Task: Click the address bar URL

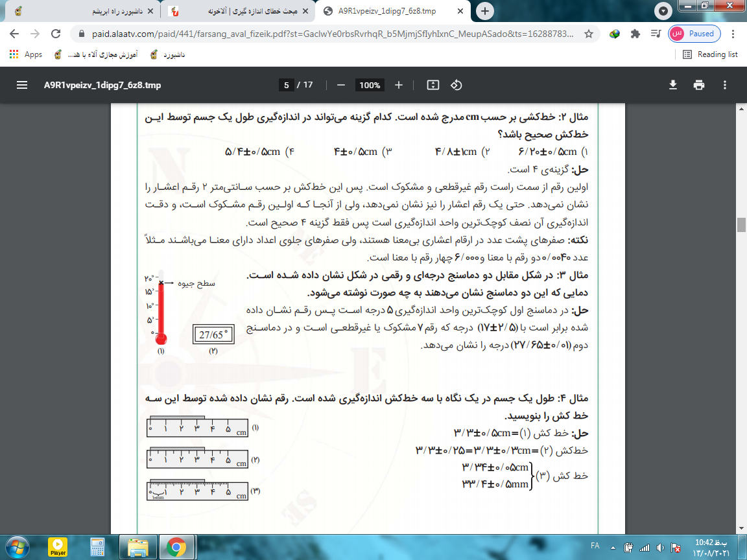Action: coord(333,34)
